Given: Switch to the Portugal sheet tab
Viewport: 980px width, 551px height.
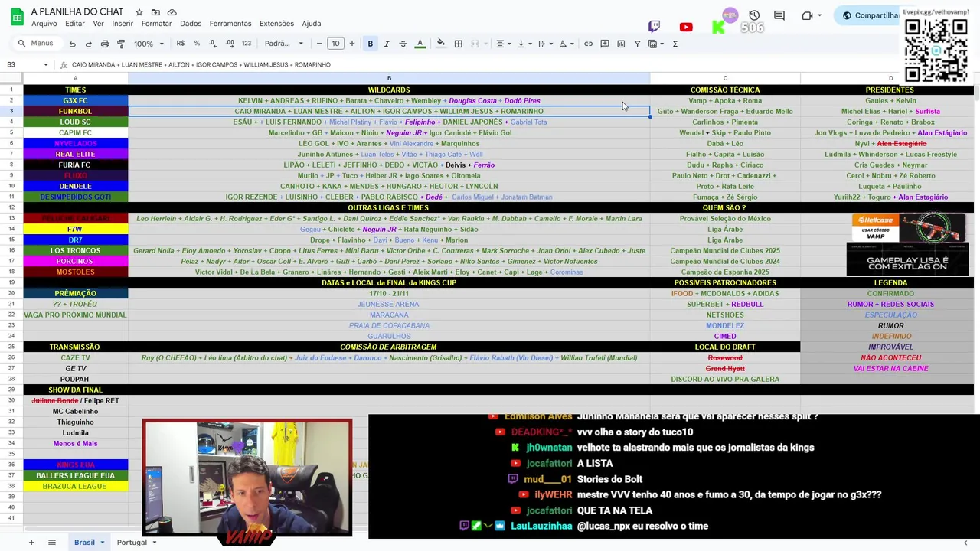Looking at the screenshot, I should click(132, 543).
